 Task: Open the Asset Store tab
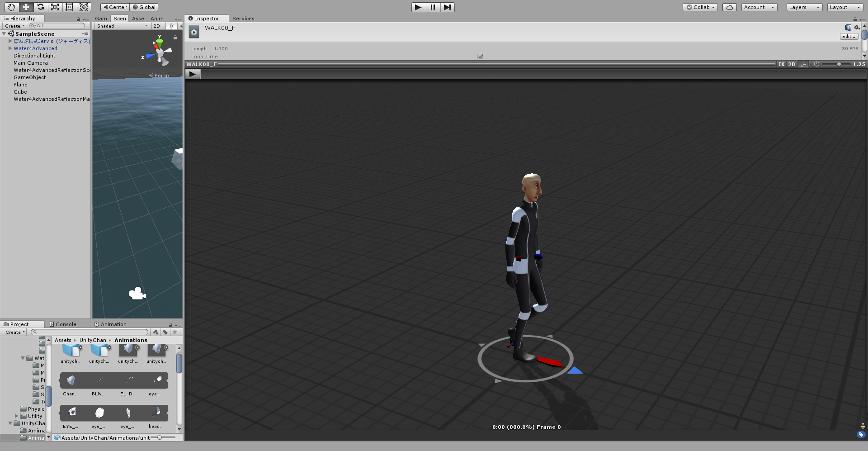coord(138,19)
